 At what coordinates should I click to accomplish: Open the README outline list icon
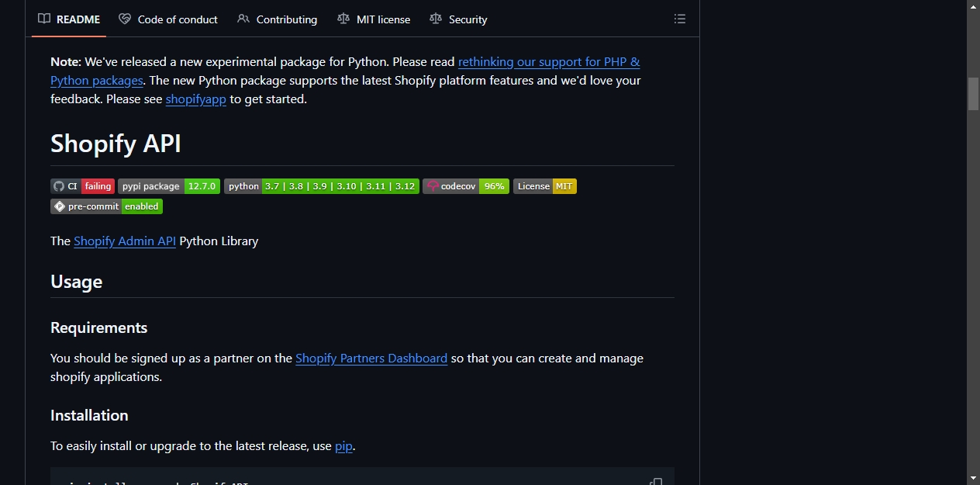coord(680,19)
